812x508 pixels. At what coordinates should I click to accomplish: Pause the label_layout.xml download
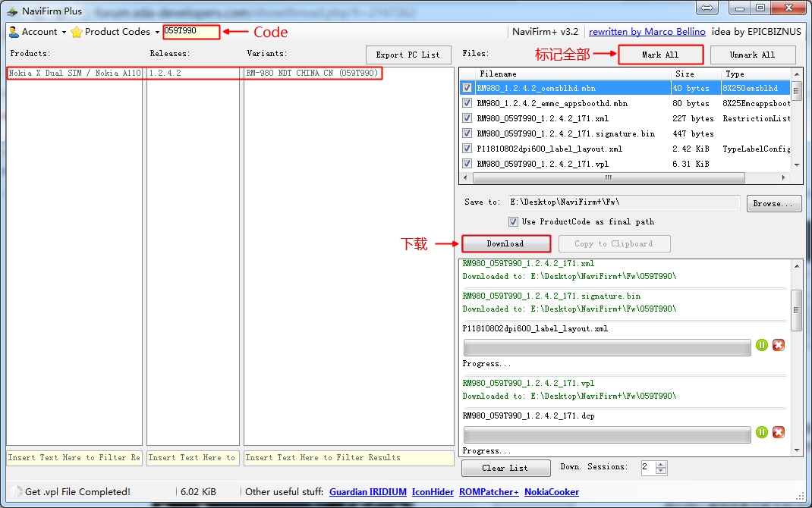(x=762, y=345)
